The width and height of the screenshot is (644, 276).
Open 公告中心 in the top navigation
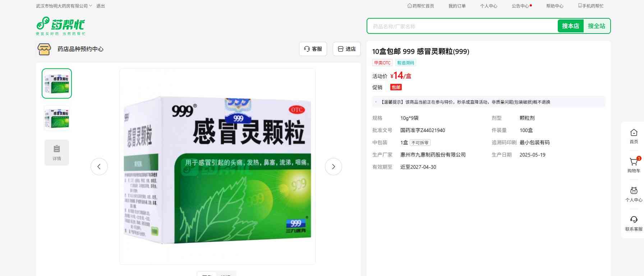(520, 6)
